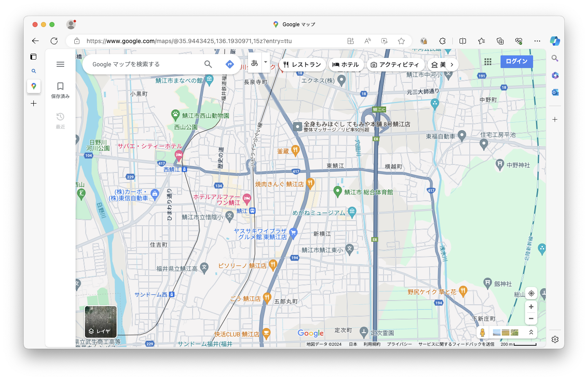Open the input method dropdown arrow
Viewport: 588px width, 380px height.
coord(266,62)
